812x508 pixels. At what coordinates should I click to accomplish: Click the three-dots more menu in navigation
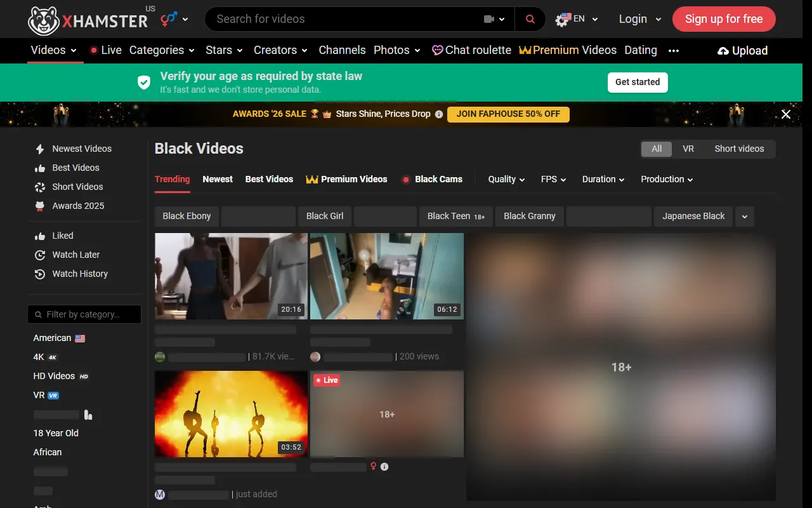pyautogui.click(x=674, y=51)
